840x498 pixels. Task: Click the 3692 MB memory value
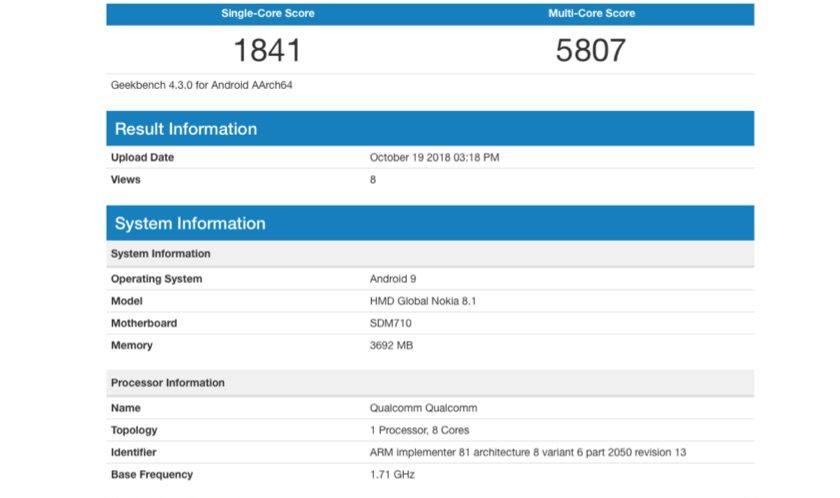(x=392, y=345)
